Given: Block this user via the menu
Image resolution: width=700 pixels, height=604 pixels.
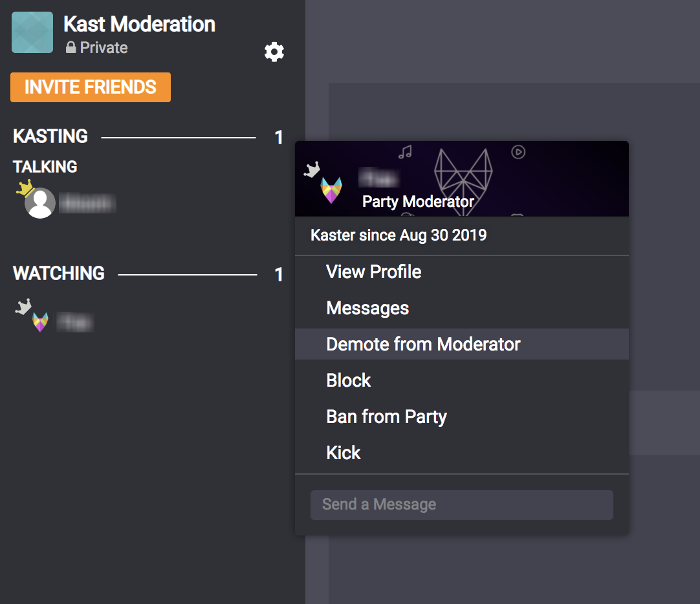Looking at the screenshot, I should pyautogui.click(x=348, y=380).
